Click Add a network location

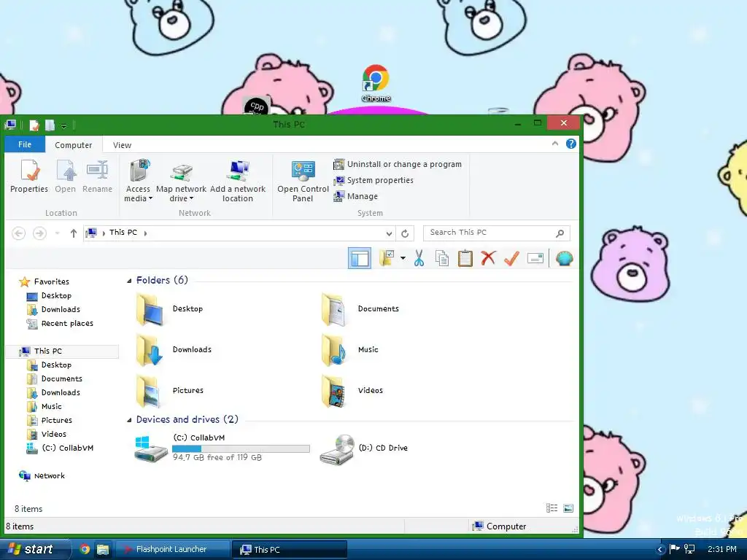[x=238, y=181]
